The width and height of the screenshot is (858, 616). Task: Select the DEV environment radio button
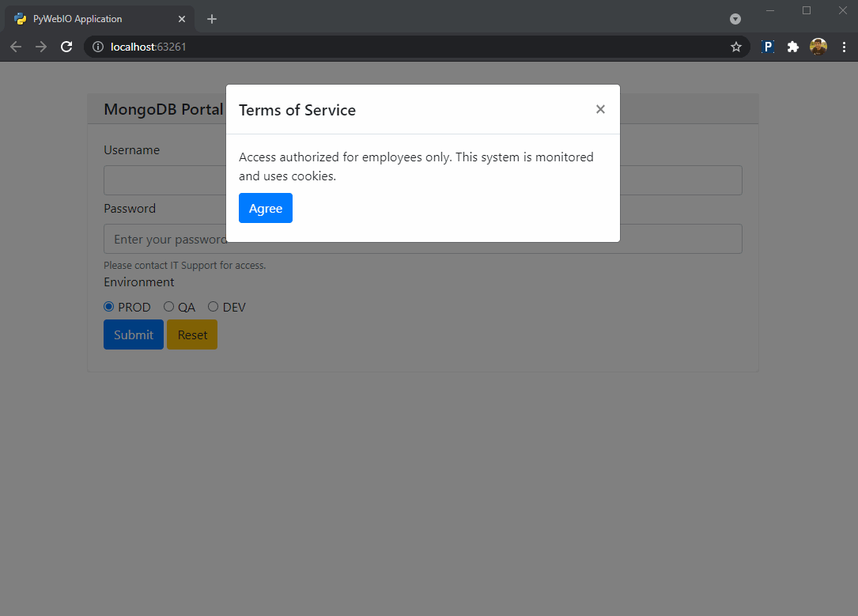coord(213,306)
